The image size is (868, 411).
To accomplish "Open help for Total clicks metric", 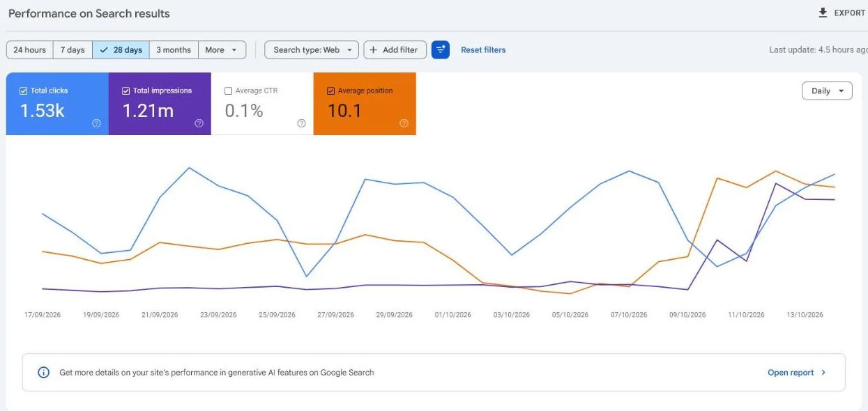I will [x=96, y=123].
